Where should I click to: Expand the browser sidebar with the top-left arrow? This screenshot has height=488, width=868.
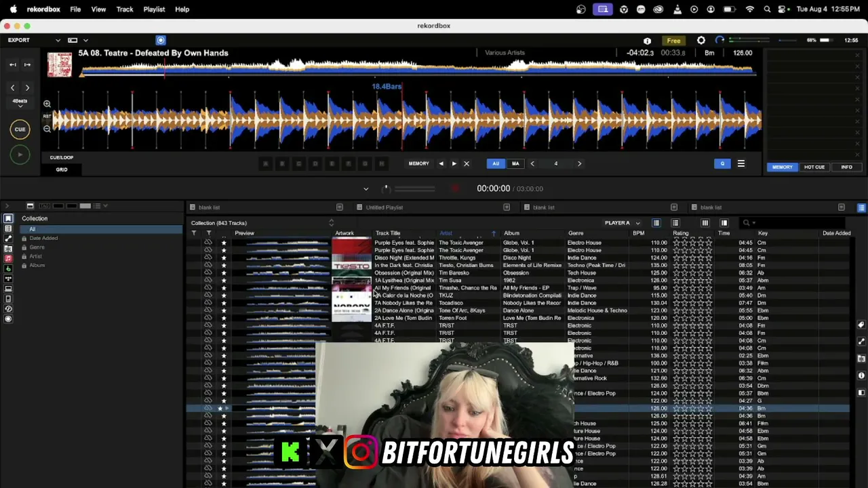pyautogui.click(x=6, y=206)
